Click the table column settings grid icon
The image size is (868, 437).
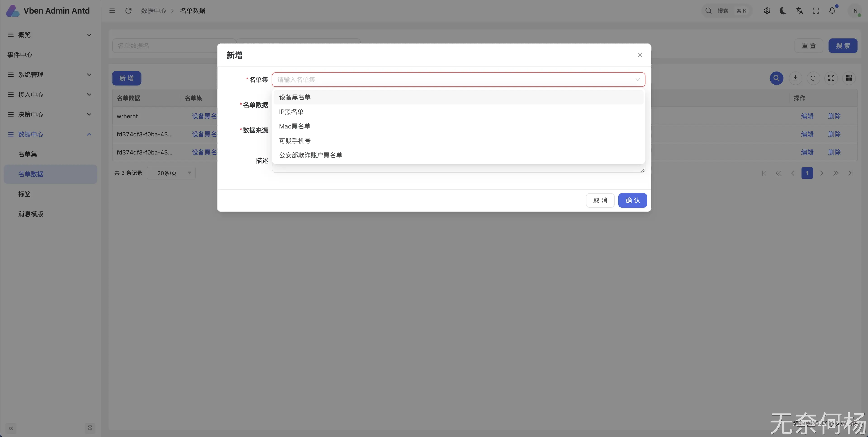[x=849, y=78]
